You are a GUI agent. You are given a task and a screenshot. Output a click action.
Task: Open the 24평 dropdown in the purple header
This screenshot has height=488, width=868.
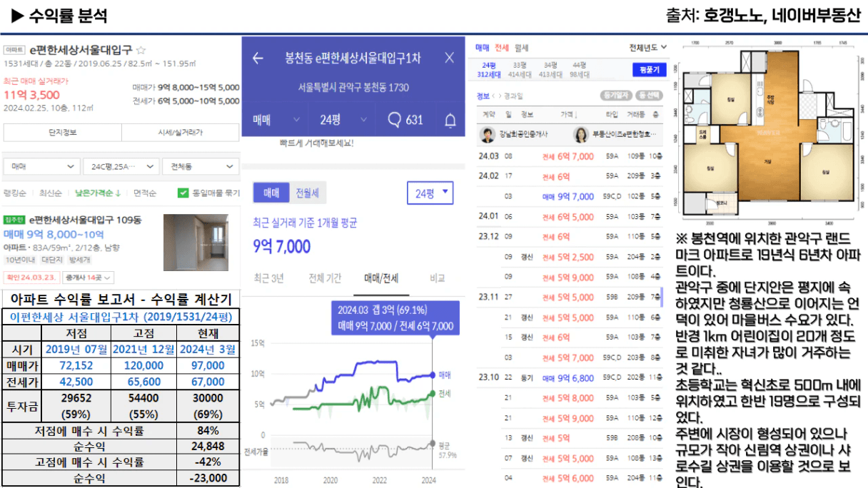[345, 120]
